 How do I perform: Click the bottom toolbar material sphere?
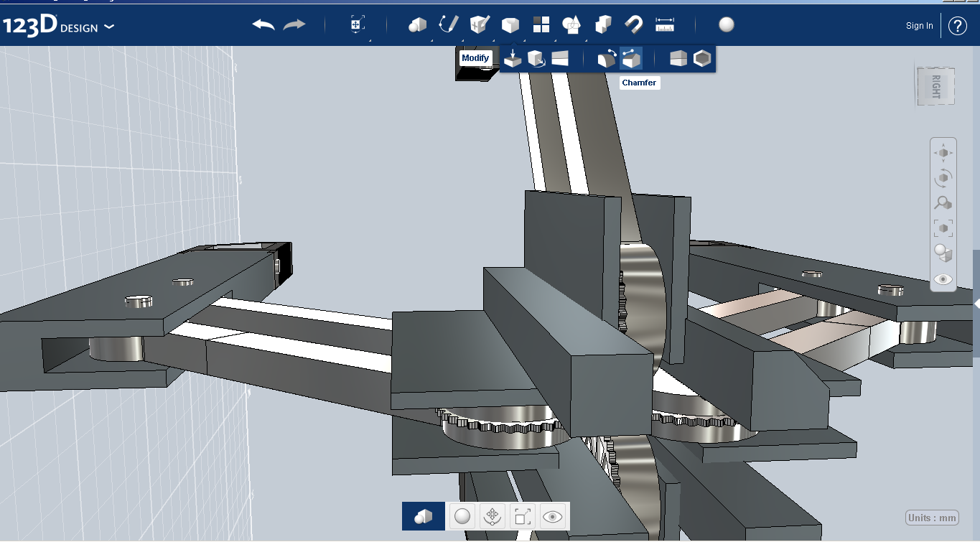462,516
